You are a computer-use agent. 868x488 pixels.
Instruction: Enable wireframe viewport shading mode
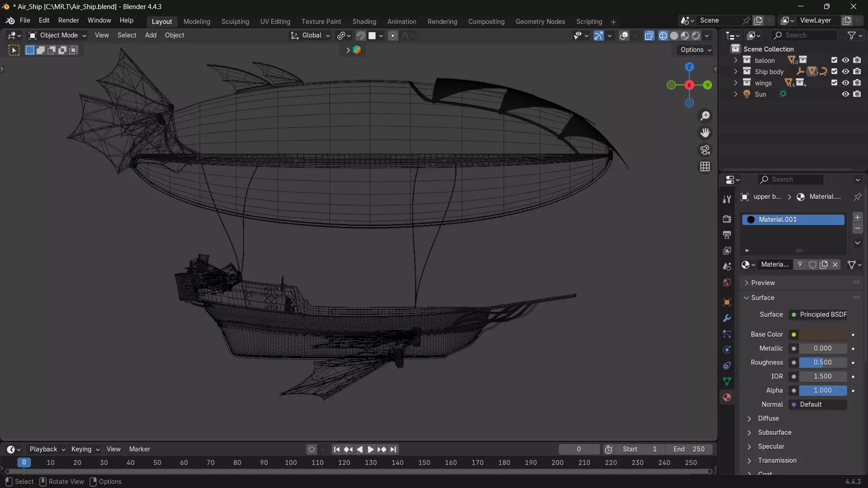663,36
